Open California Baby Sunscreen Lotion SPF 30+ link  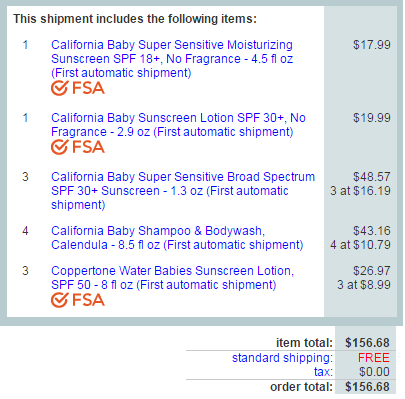[x=178, y=125]
